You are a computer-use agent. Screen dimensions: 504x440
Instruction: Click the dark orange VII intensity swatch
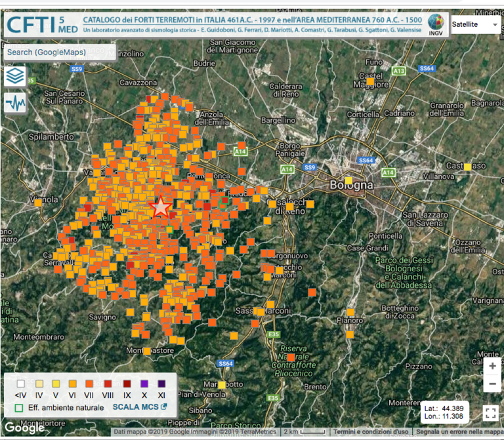tap(89, 384)
